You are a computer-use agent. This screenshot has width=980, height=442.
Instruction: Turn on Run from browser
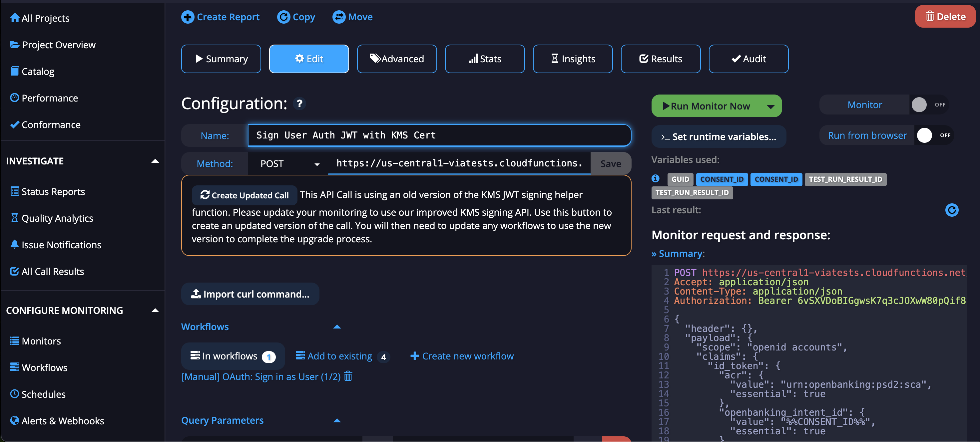point(925,135)
